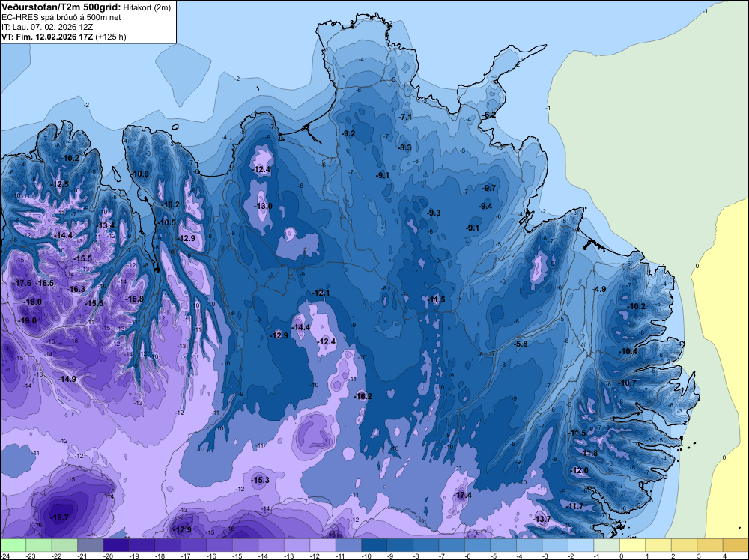Click the -19.7 temperature label

[x=60, y=517]
